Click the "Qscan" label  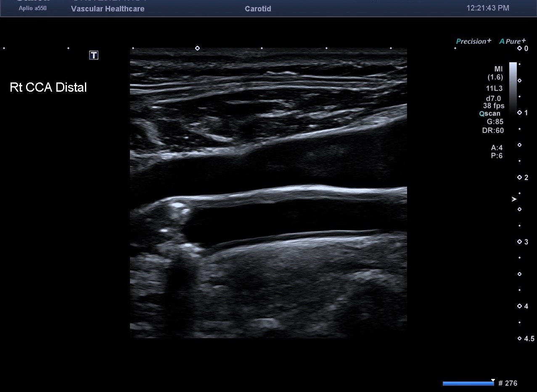[x=490, y=114]
